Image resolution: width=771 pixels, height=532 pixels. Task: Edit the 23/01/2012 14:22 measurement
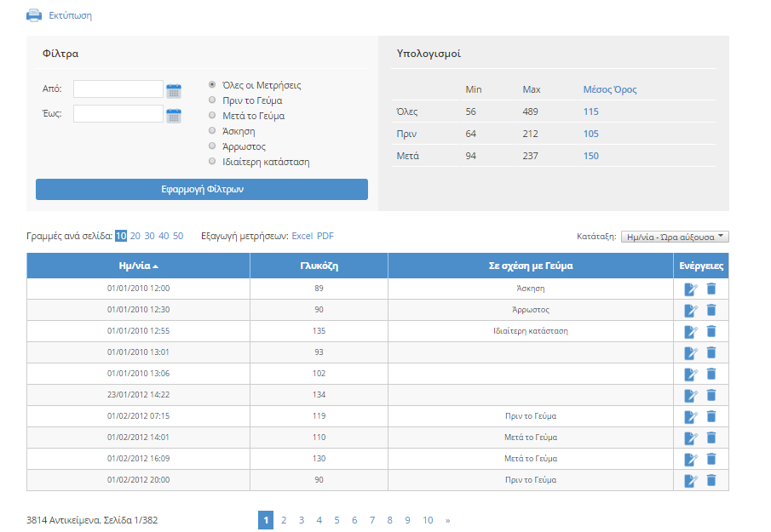(691, 396)
